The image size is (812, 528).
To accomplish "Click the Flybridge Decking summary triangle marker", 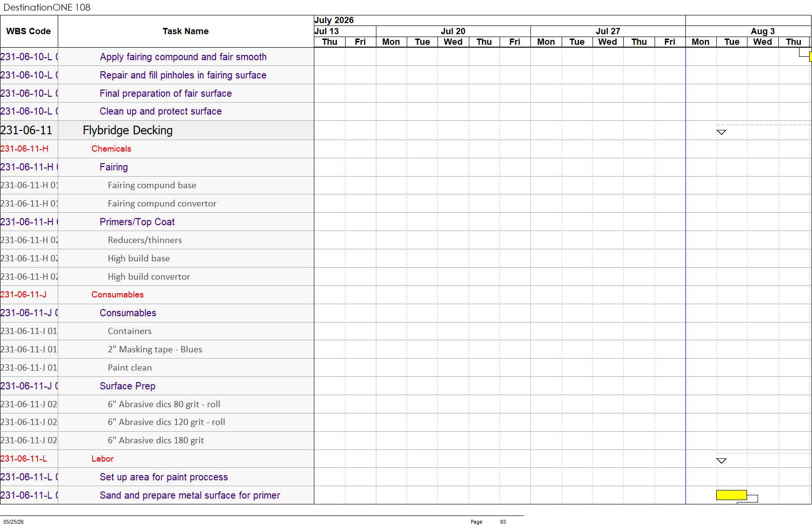I will click(x=721, y=132).
